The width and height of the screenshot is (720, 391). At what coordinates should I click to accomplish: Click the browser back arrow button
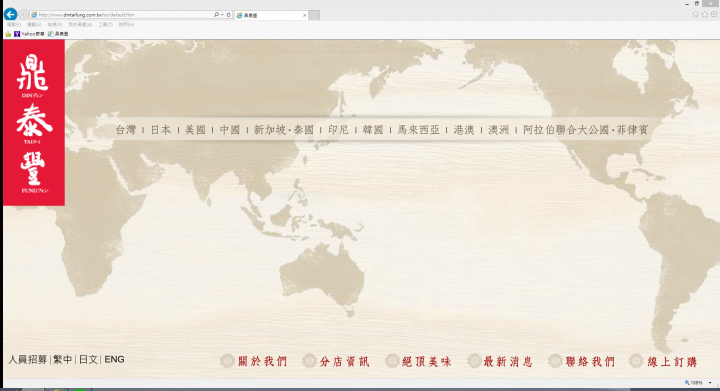(x=11, y=15)
